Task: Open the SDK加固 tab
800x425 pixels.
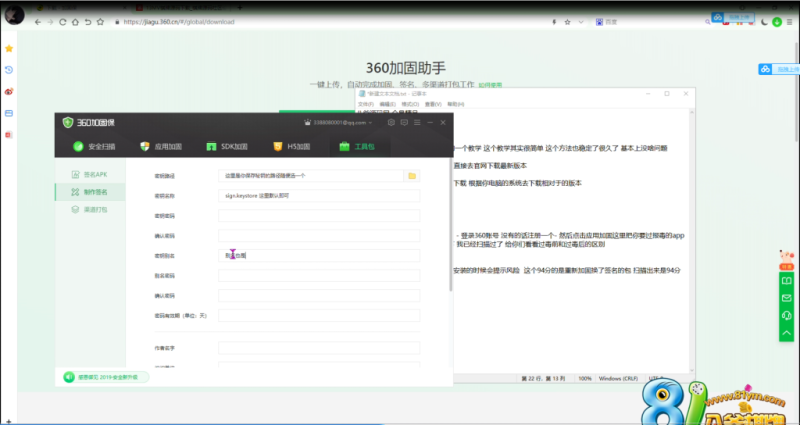Action: pos(227,147)
